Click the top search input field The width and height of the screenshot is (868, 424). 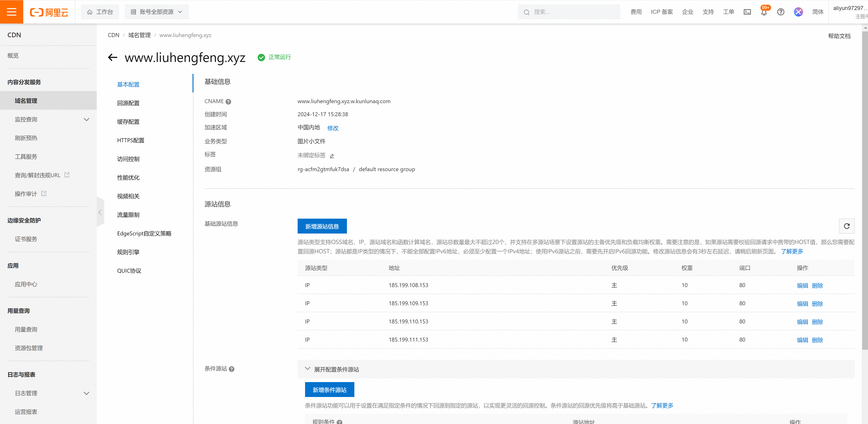(x=573, y=12)
